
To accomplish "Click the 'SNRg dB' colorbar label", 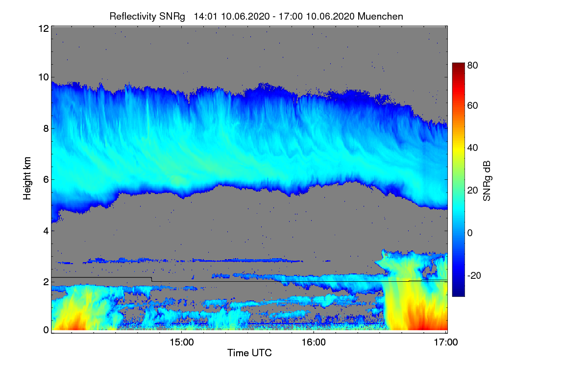I will tap(487, 180).
